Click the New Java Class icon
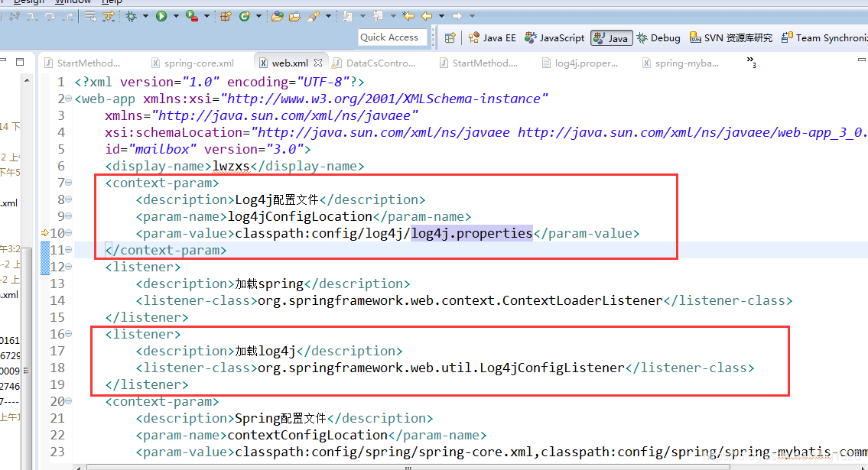The image size is (868, 470). (x=244, y=16)
